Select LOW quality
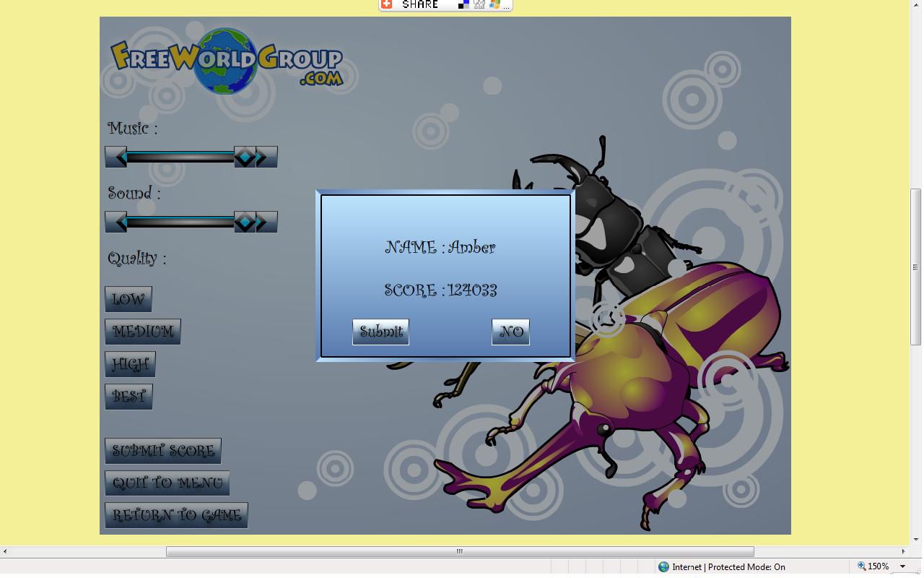This screenshot has height=578, width=924. click(x=128, y=298)
